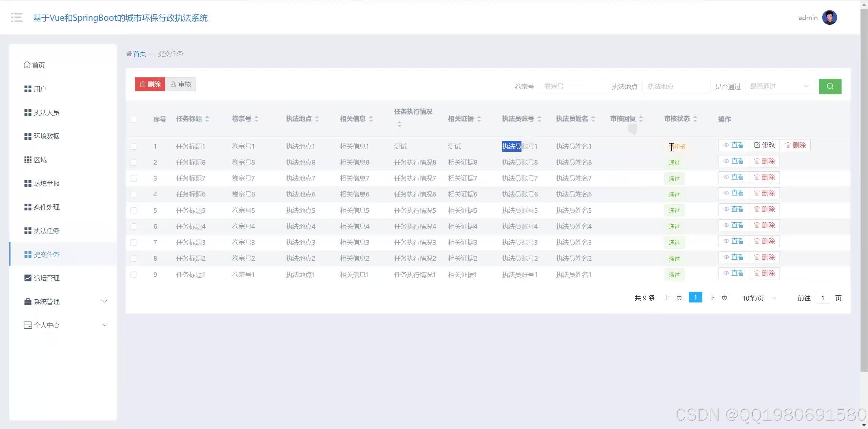Click the 下一页 pagination link
Image resolution: width=868 pixels, height=429 pixels.
[x=718, y=298]
